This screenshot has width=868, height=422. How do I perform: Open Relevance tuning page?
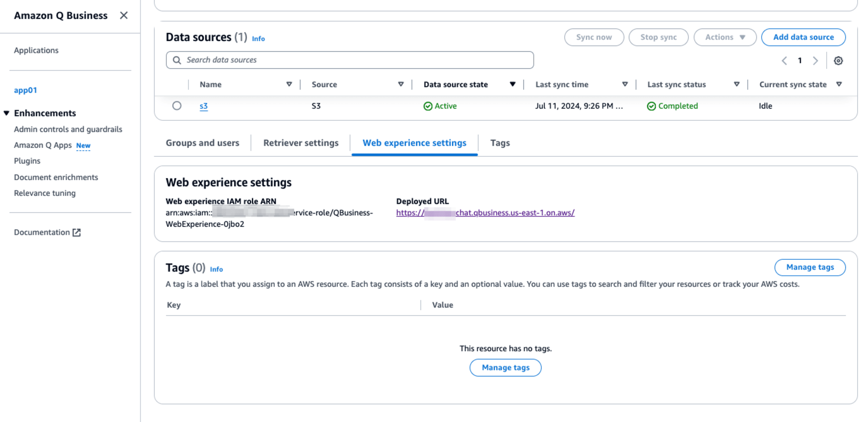tap(45, 193)
